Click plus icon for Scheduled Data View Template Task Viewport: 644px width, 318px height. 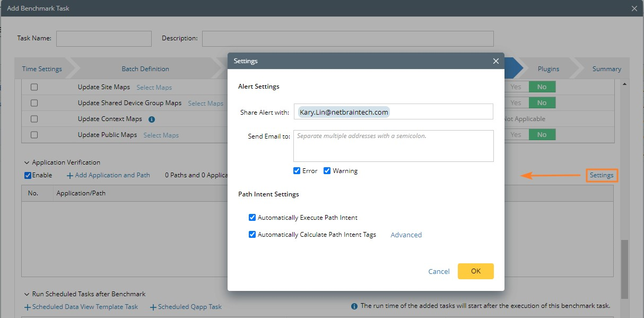28,307
